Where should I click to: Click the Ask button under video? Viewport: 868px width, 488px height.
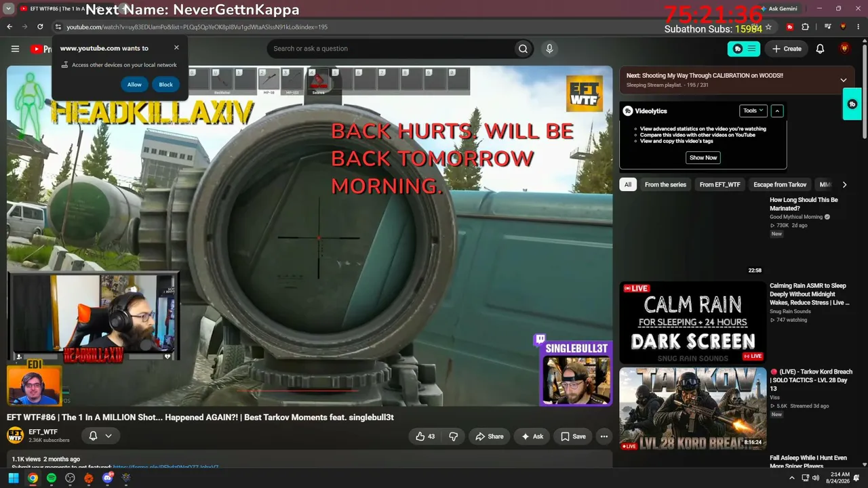click(x=532, y=436)
